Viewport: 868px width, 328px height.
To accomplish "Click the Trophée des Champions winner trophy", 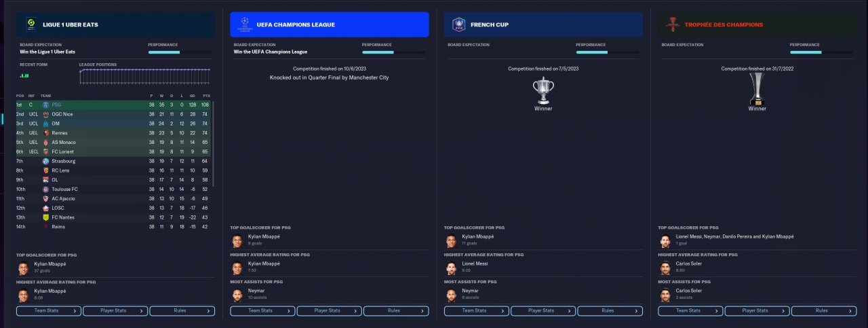I will [757, 89].
